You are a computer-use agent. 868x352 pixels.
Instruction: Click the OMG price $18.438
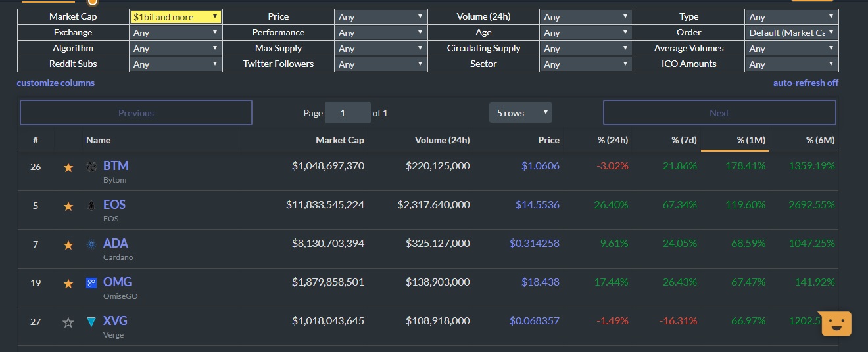[x=541, y=282]
